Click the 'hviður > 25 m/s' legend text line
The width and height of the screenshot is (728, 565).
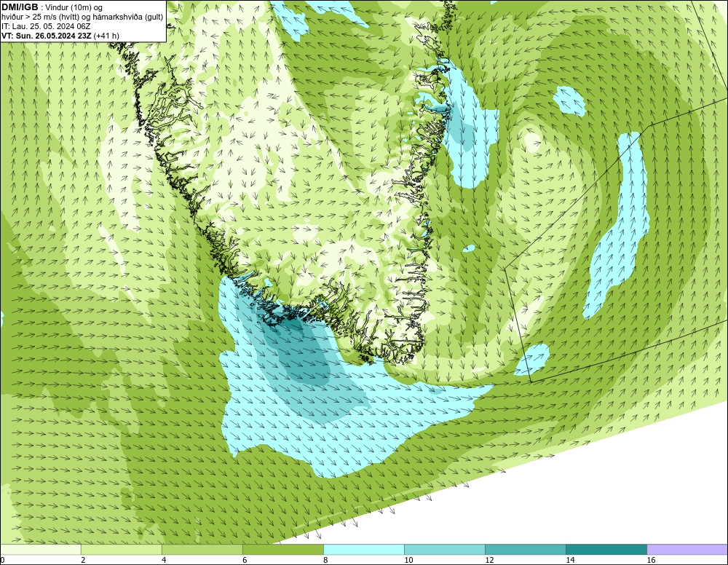pos(82,17)
